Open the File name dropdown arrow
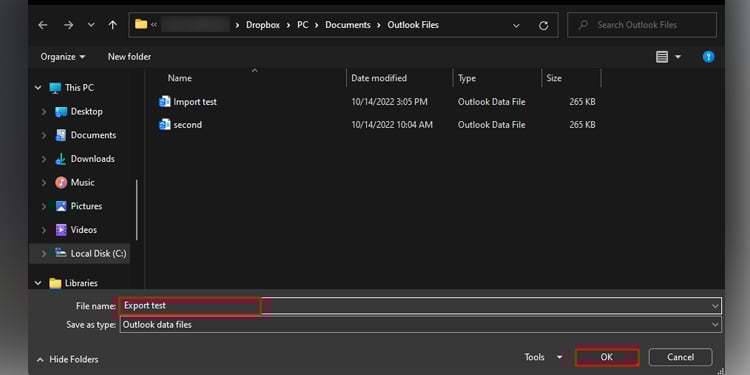750x375 pixels. point(715,306)
